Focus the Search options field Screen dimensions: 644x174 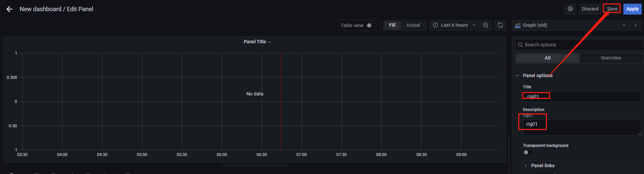coord(579,45)
